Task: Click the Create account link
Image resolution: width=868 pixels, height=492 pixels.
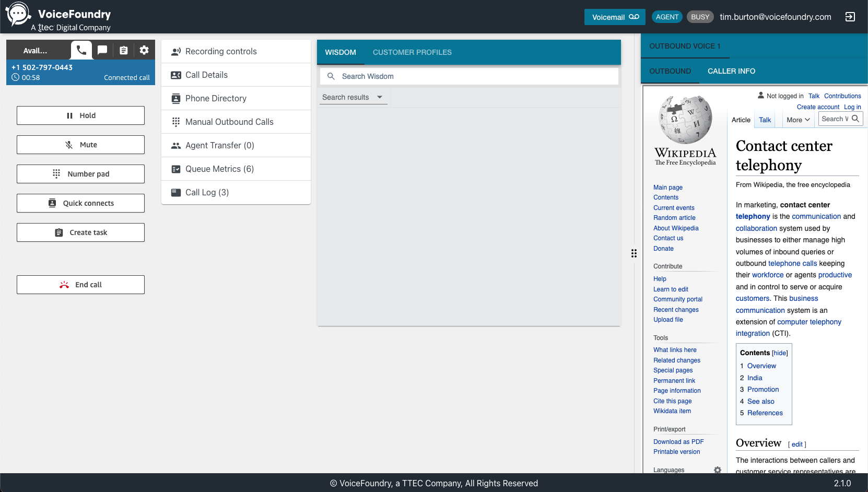Action: point(818,107)
